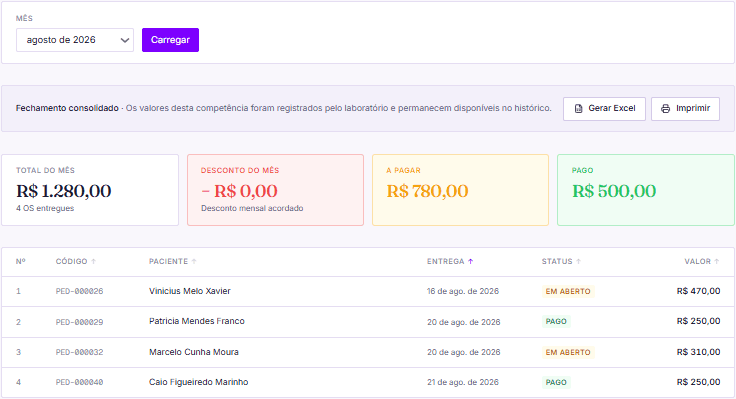Sort table by Código column header
736x399 pixels.
[76, 261]
